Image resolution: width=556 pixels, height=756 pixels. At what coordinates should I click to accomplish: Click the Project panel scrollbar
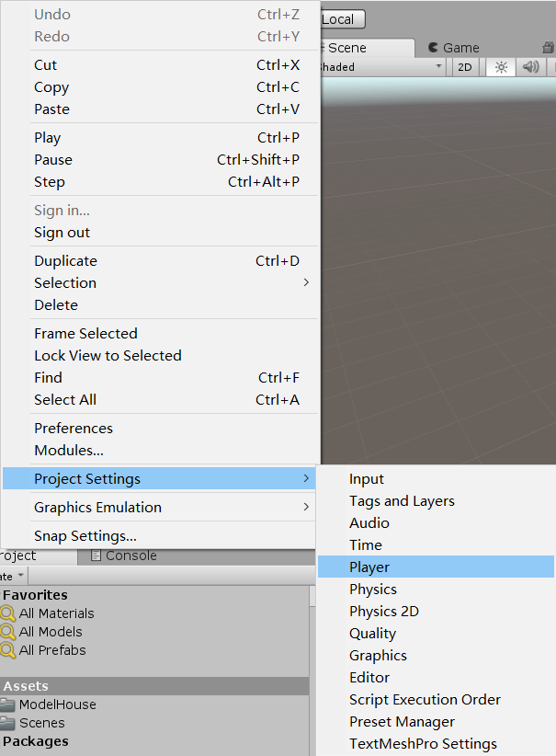[x=312, y=596]
